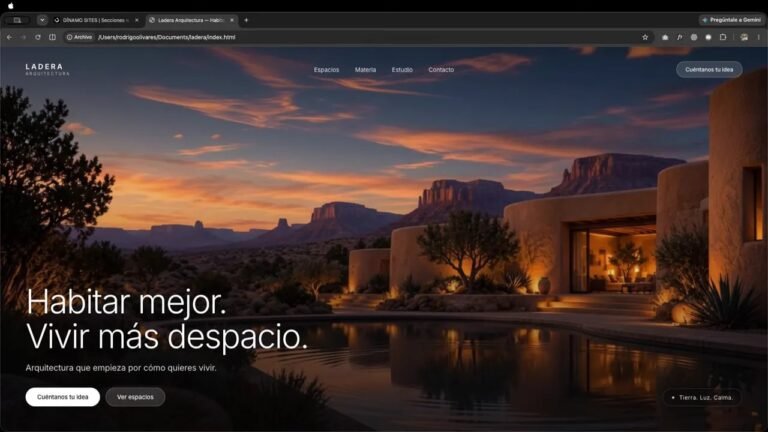Open the first extension icon after the star
Viewport: 768px width, 432px height.
[665, 37]
